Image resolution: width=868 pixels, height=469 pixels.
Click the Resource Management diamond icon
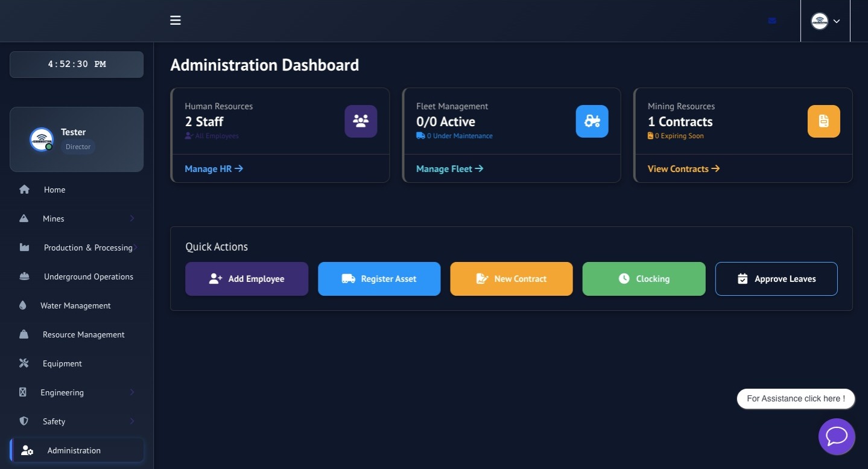click(24, 334)
